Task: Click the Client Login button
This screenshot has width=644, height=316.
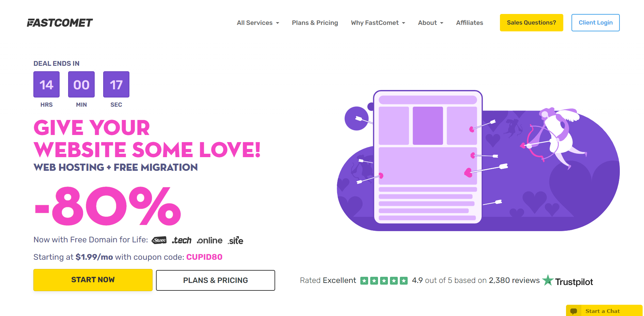Action: click(595, 22)
